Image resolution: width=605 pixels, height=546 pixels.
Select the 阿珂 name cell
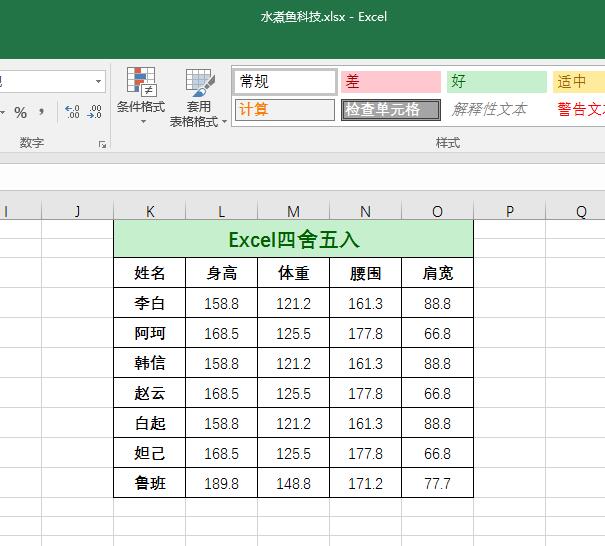150,333
